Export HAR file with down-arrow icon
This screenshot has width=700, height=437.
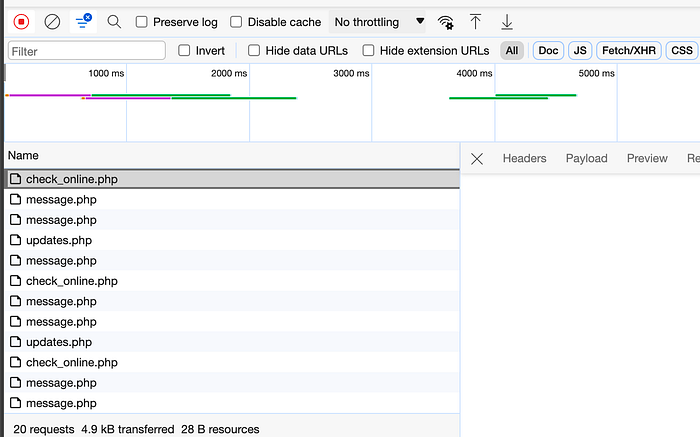coord(507,22)
